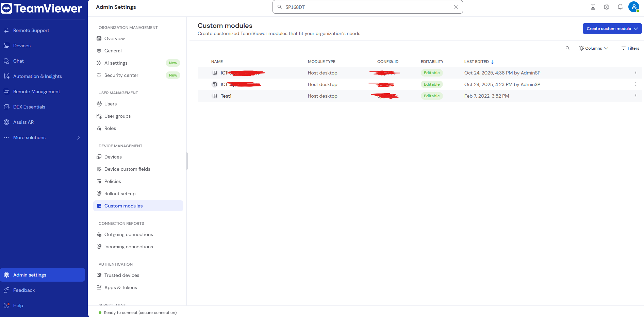Open Apps & Tokens

point(120,287)
